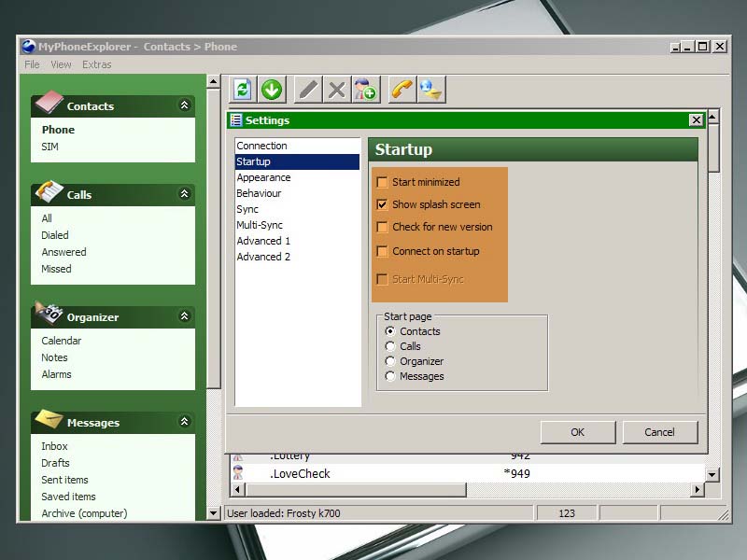Show All calls list

[x=47, y=218]
